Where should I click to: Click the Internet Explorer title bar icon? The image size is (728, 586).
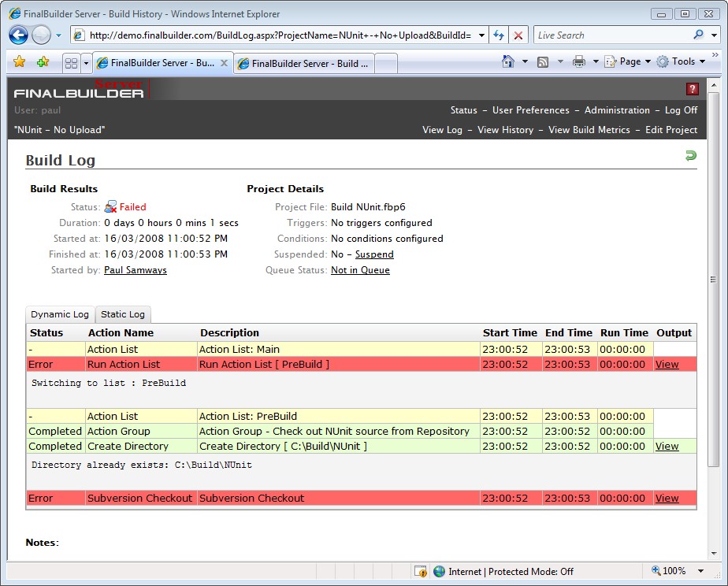[15, 13]
